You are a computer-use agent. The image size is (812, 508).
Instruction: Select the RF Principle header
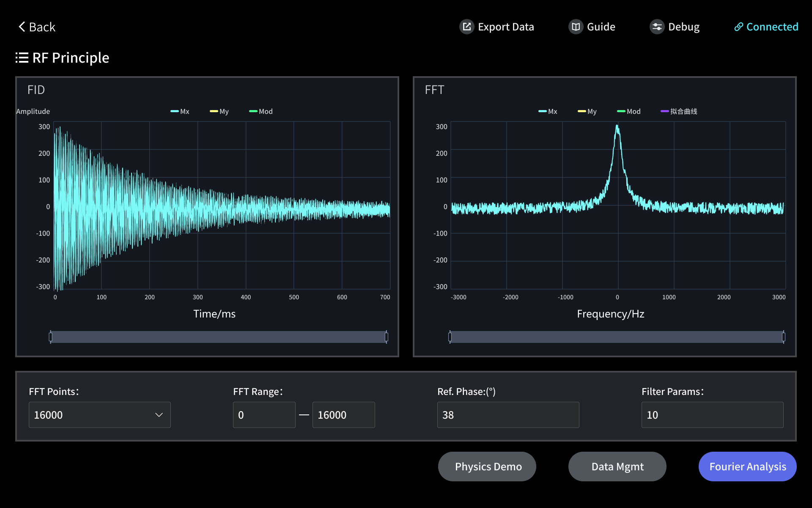(71, 58)
